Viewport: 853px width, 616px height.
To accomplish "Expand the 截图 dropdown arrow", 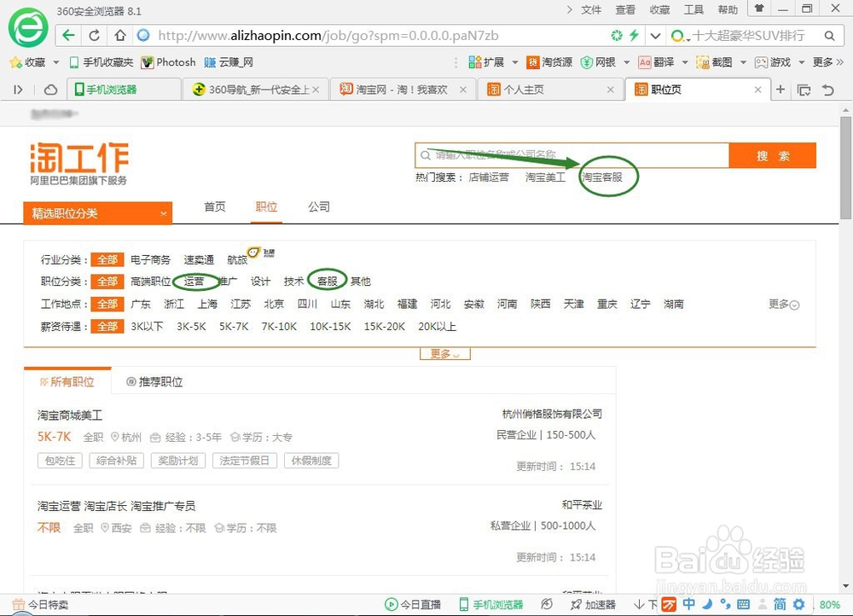I will 743,62.
